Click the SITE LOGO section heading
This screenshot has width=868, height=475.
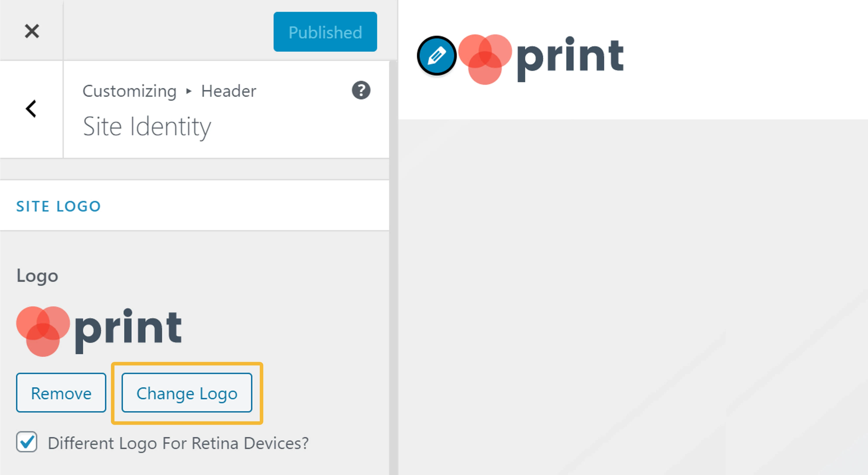[x=59, y=206]
